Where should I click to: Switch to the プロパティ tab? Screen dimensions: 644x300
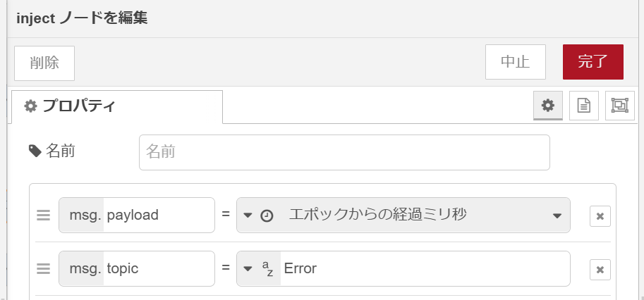coord(117,106)
